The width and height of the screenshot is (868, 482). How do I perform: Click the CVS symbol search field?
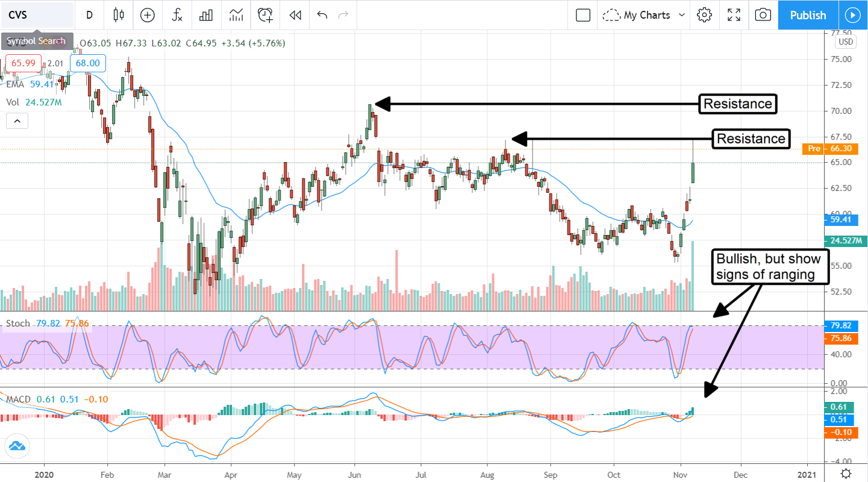click(37, 15)
